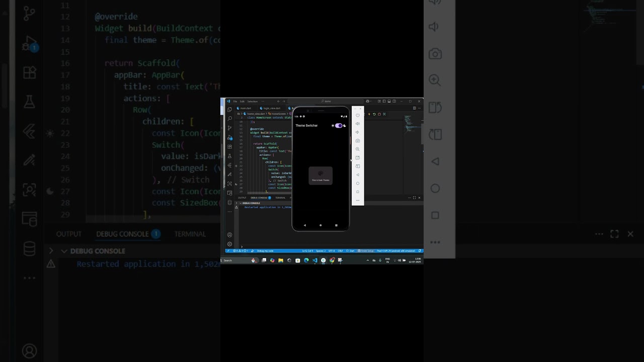644x362 pixels.
Task: Stop debugging with the red square icon
Action: [x=379, y=114]
